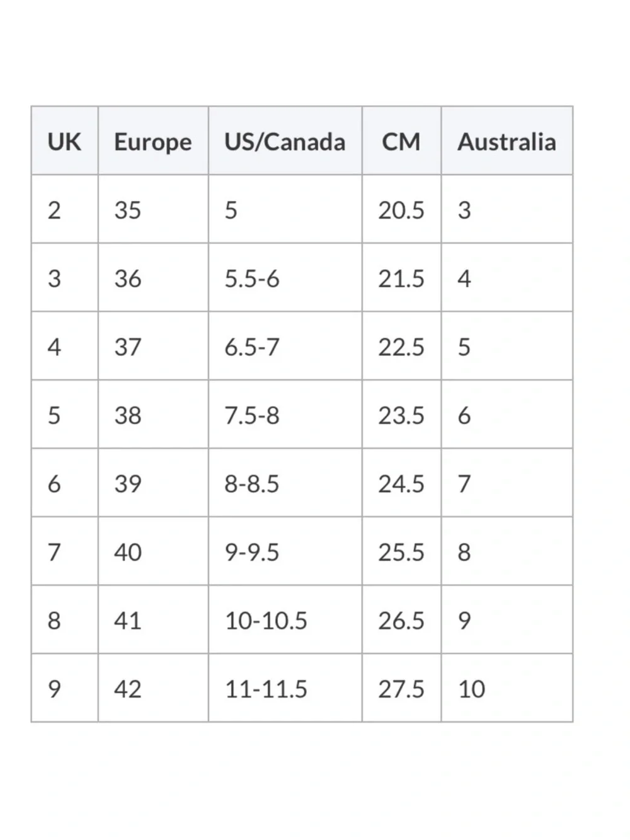Select Europe size 40 cell
The width and height of the screenshot is (630, 840).
pos(153,551)
